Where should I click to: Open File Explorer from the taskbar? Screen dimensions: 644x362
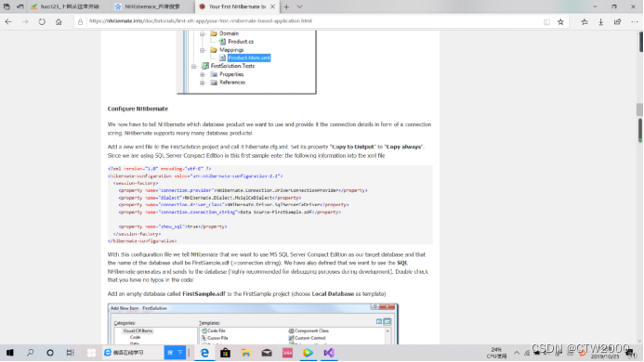point(245,353)
